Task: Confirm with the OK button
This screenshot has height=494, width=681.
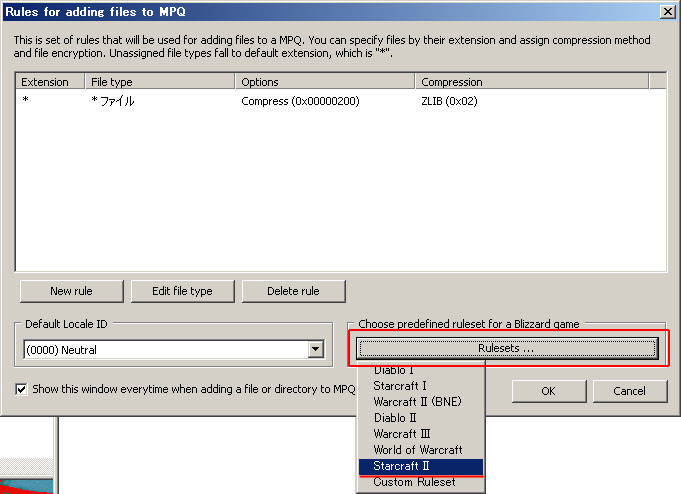Action: [x=549, y=391]
